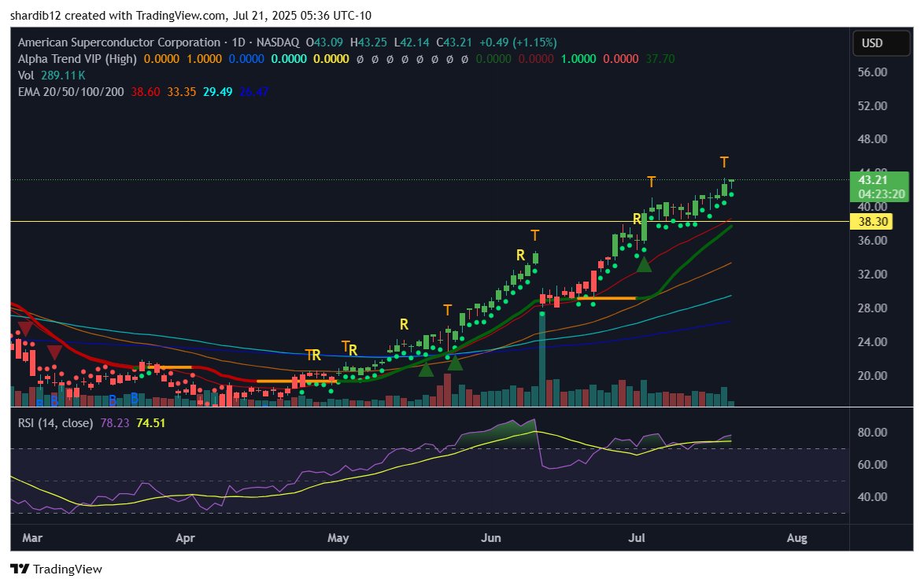Click the 28.00 price scale label
The height and width of the screenshot is (586, 924).
(872, 308)
